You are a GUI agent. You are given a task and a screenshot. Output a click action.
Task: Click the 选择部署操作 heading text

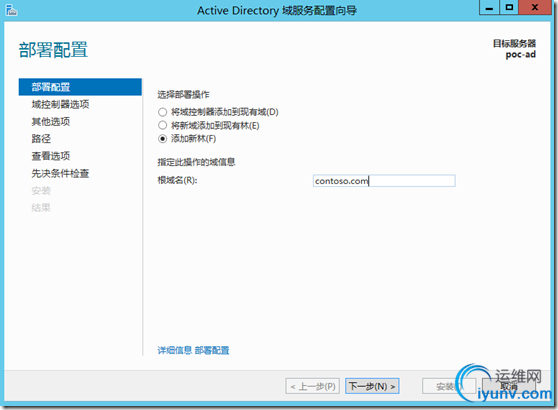click(x=183, y=95)
